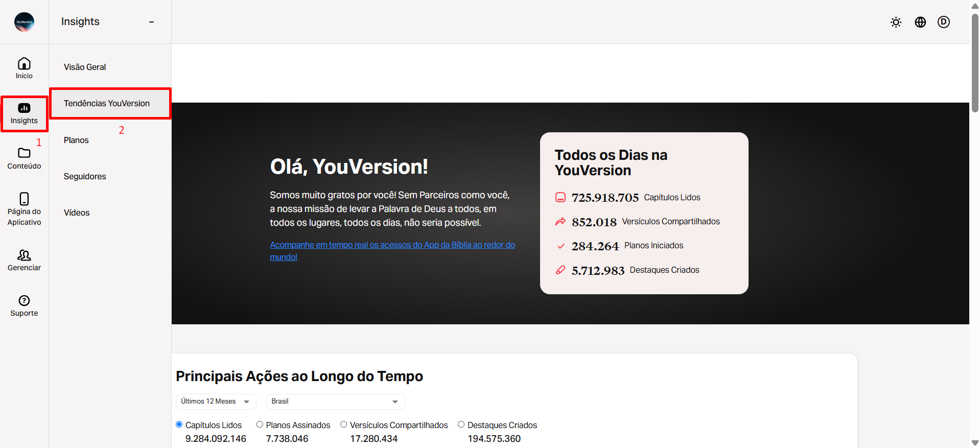980x448 pixels.
Task: Toggle light mode sun icon
Action: pyautogui.click(x=896, y=22)
